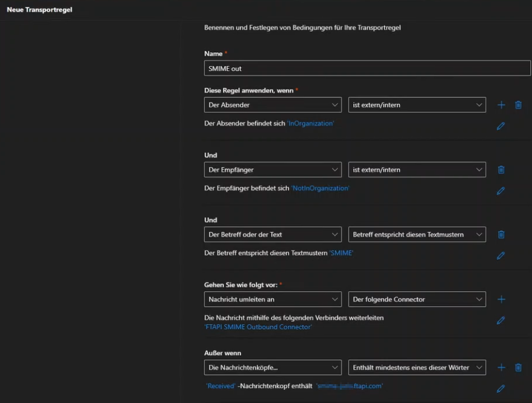Edit the recipient 'NotInOrganization' value with pencil
Viewport: 532px width, 403px height.
tap(500, 191)
